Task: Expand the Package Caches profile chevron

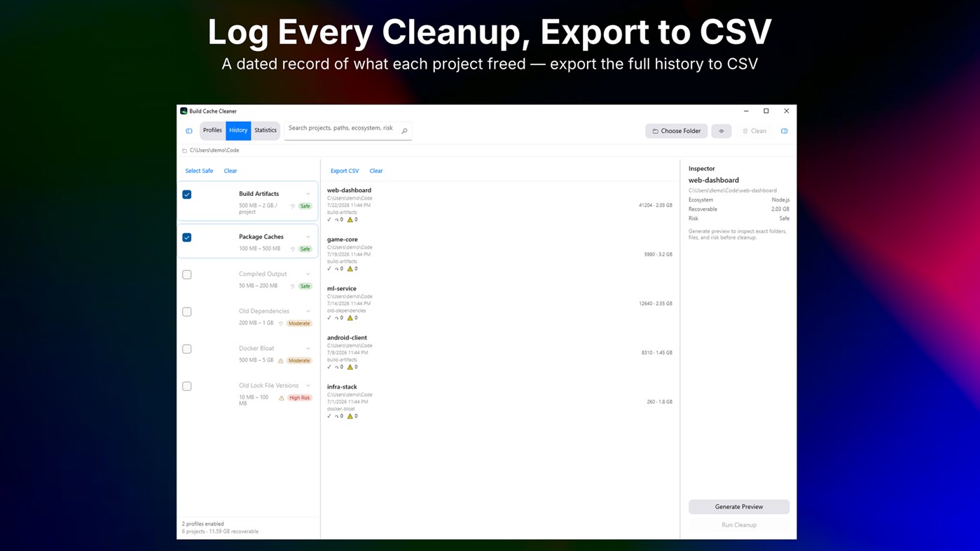Action: (x=308, y=237)
